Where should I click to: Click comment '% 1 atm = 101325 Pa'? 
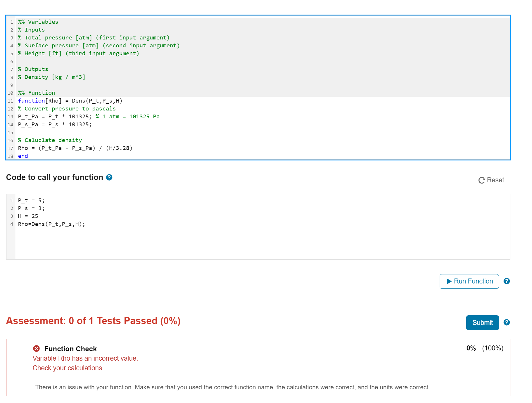(x=127, y=117)
